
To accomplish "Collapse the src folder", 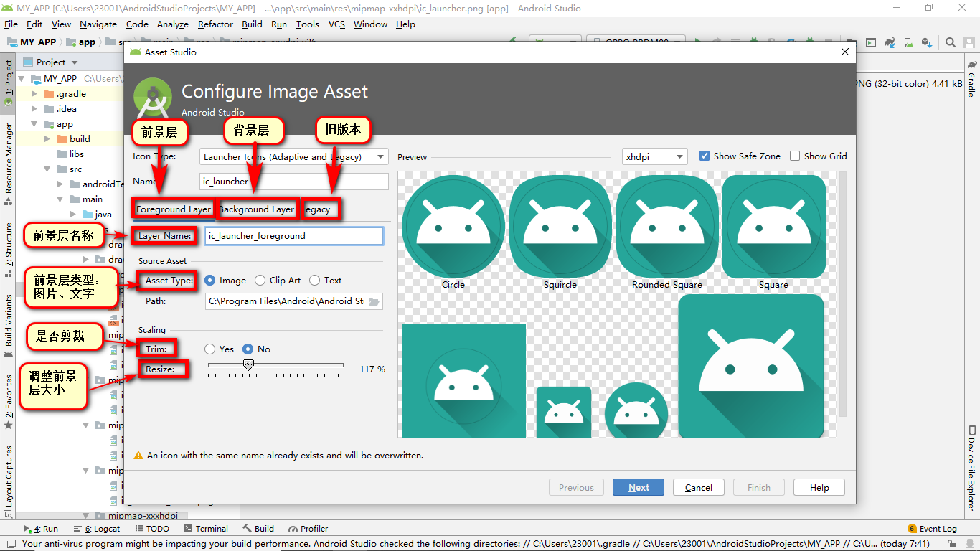I will coord(47,169).
